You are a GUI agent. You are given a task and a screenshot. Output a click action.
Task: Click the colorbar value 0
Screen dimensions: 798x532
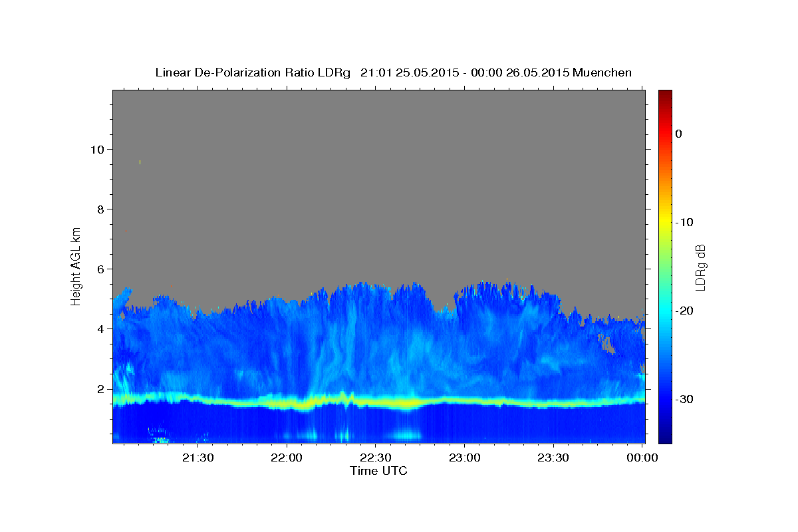click(x=679, y=134)
